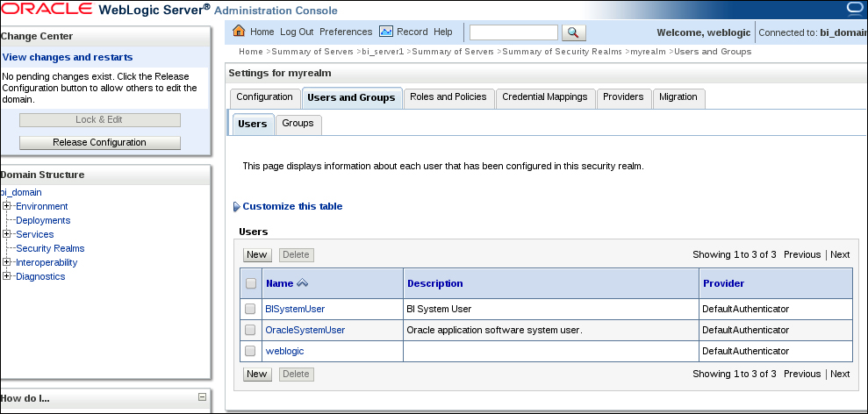Click the Release Configuration button
This screenshot has height=414, width=868.
coord(100,143)
